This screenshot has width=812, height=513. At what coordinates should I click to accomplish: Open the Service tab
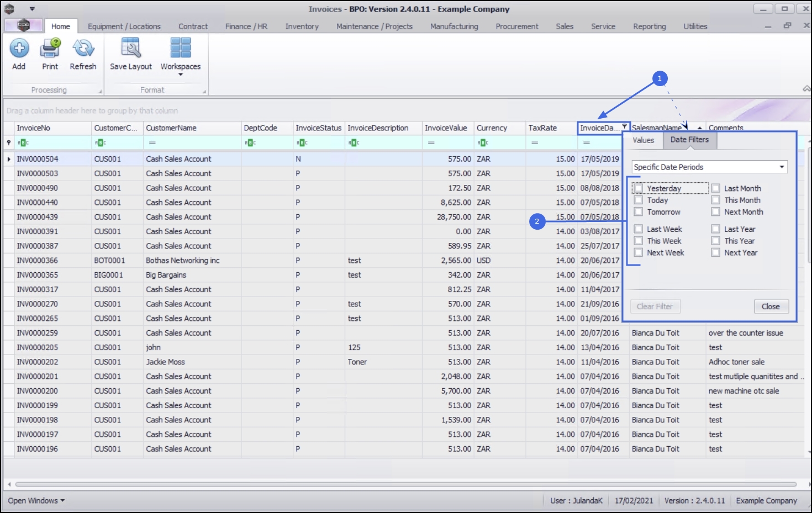coord(603,26)
